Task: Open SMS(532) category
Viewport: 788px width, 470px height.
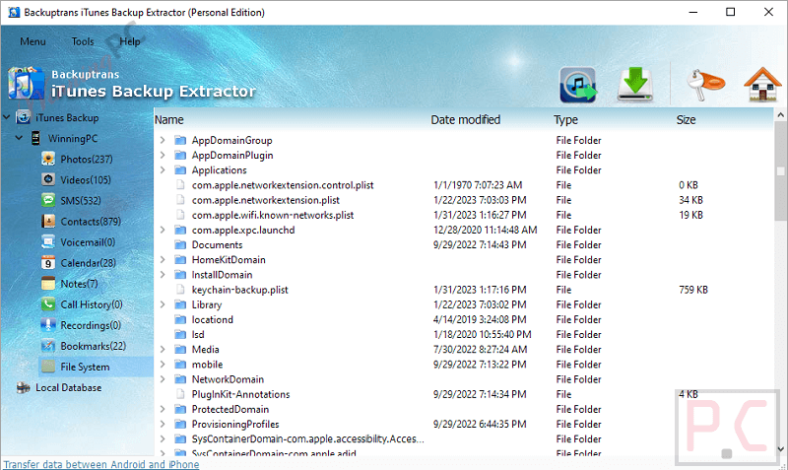Action: pos(80,201)
